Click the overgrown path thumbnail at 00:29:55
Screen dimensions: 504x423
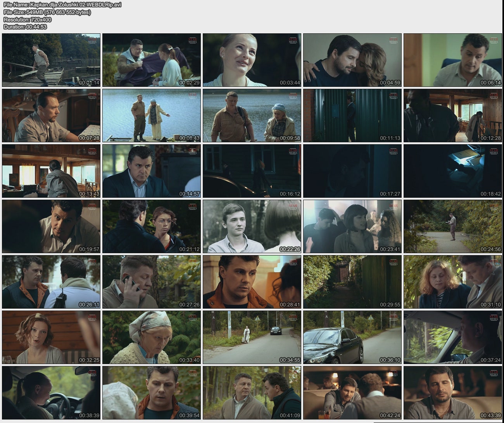352,282
